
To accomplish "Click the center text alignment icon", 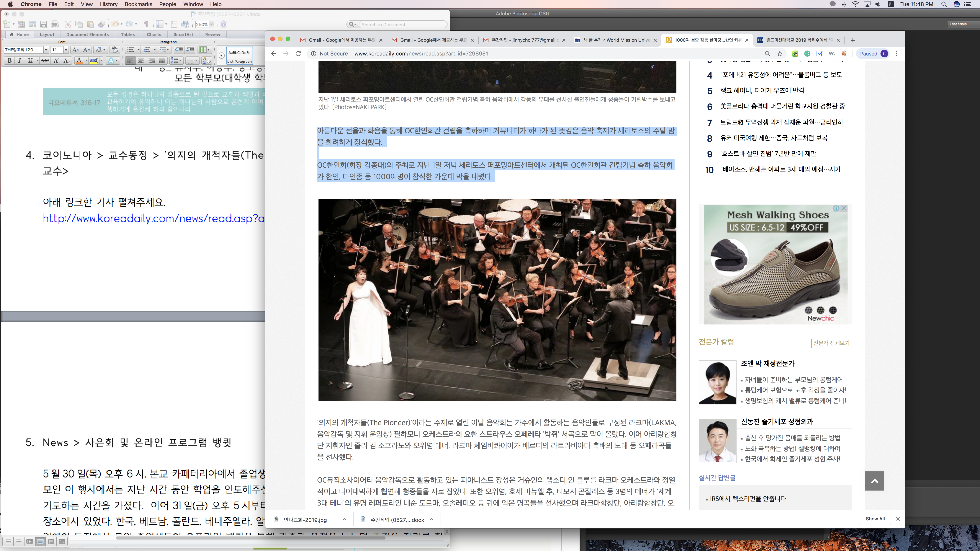I will [141, 60].
